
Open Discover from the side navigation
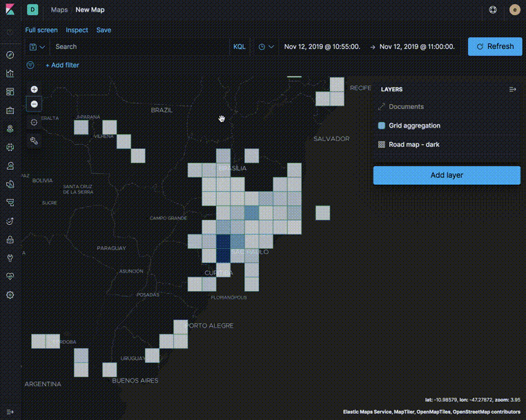click(10, 55)
